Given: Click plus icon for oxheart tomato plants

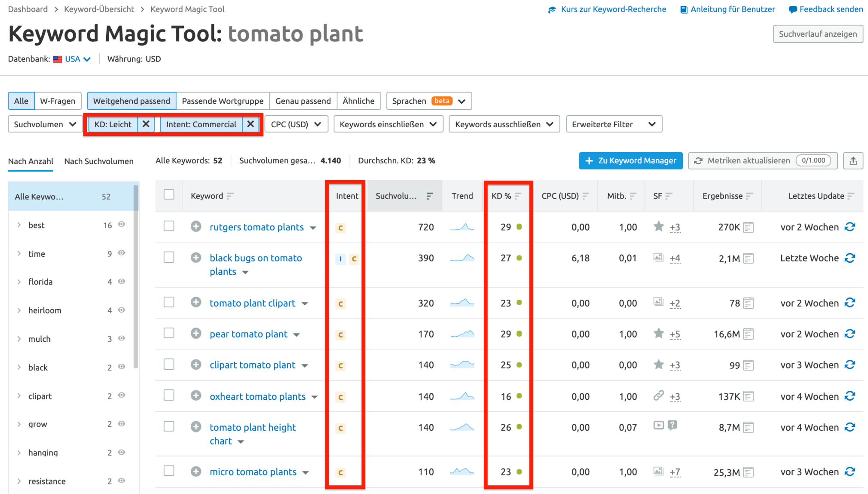Looking at the screenshot, I should pos(196,396).
